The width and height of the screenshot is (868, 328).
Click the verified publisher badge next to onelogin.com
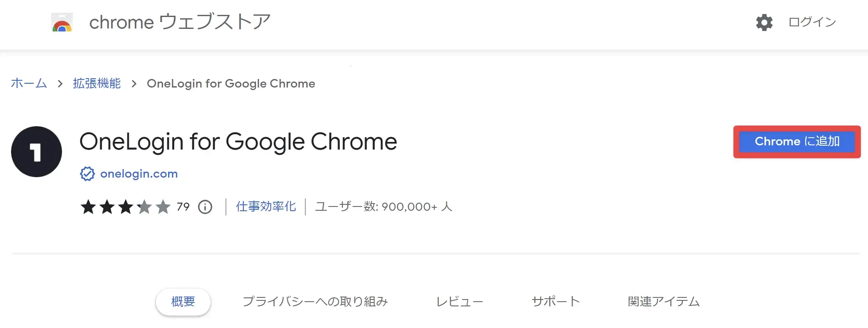(87, 173)
